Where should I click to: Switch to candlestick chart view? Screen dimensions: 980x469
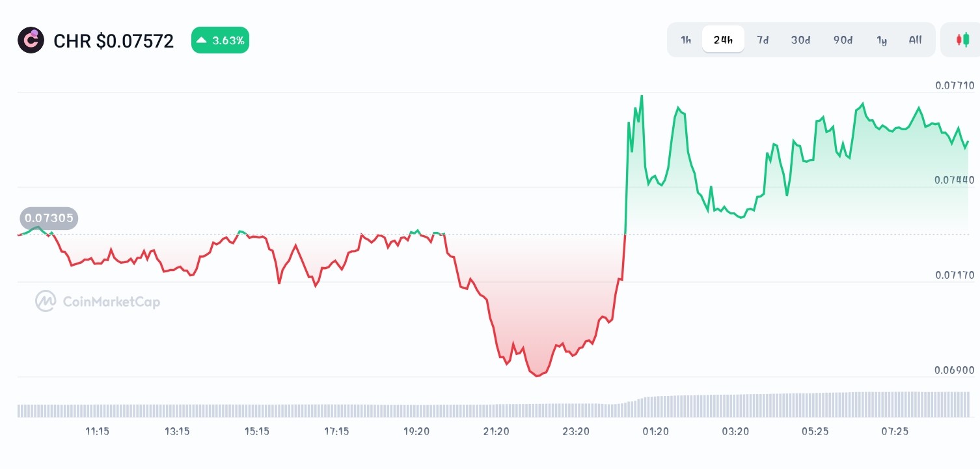(x=962, y=40)
